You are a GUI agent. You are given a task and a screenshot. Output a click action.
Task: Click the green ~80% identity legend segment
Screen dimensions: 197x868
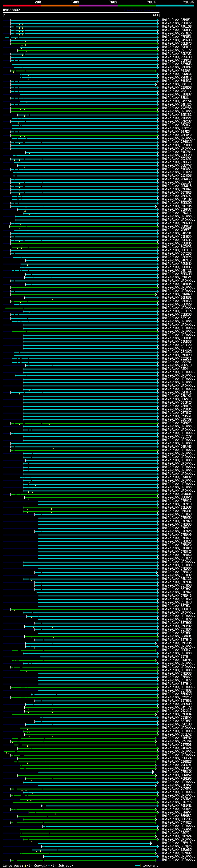click(x=137, y=6)
